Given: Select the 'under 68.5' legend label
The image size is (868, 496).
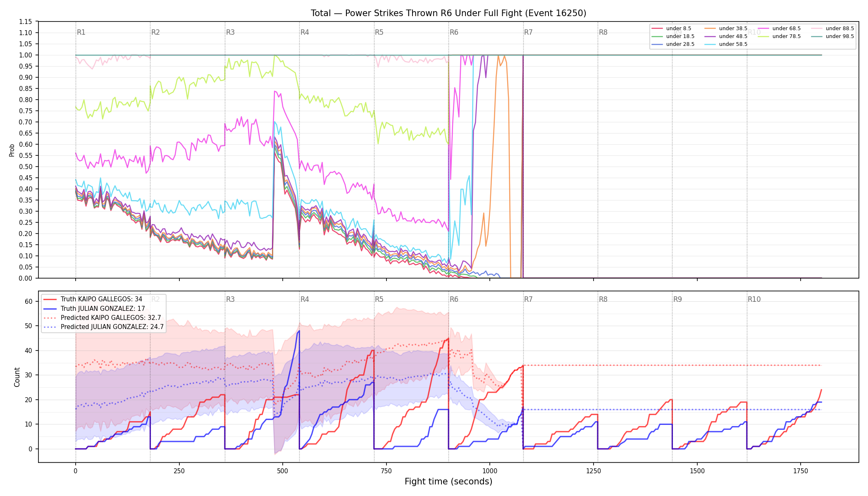Looking at the screenshot, I should 786,29.
